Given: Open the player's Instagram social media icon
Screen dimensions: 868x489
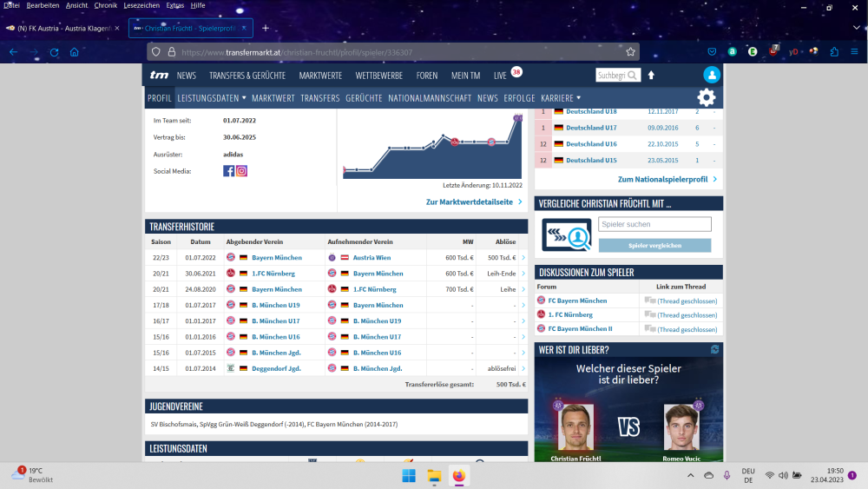Looking at the screenshot, I should 241,171.
